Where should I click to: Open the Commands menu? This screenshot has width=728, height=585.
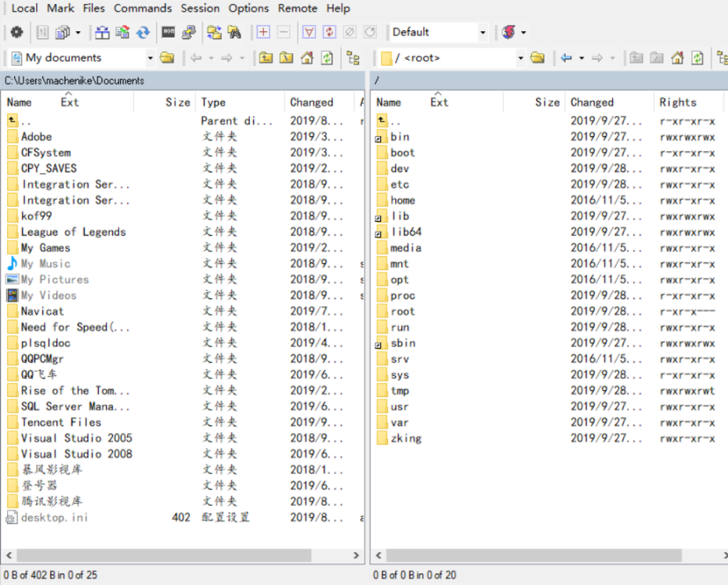tap(143, 9)
